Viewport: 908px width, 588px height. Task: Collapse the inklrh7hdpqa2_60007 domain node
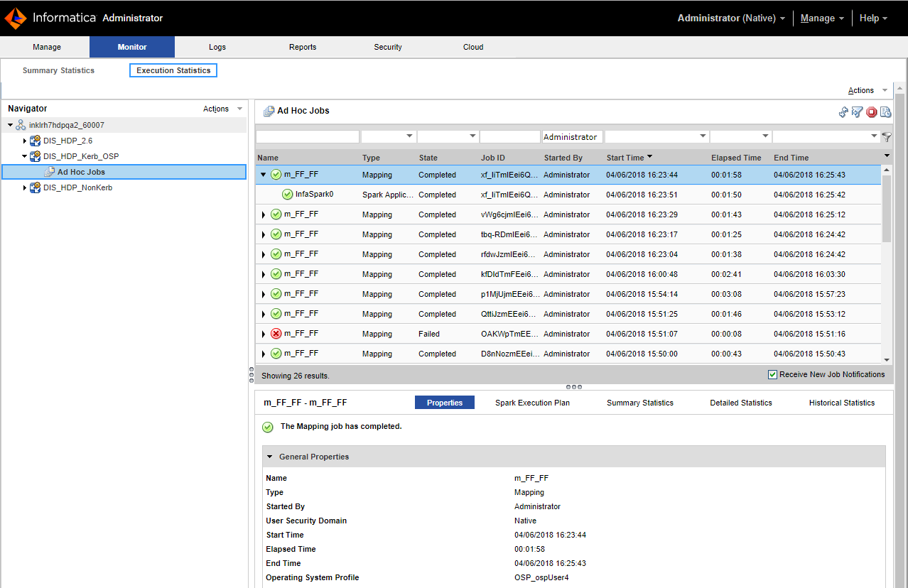(11, 125)
